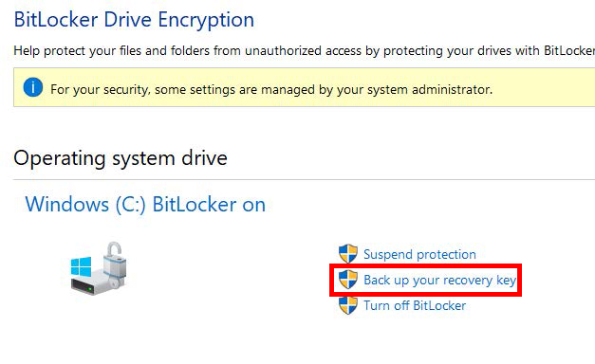The image size is (595, 364).
Task: Click the shield icon beside Back up your recovery key
Action: click(x=348, y=280)
